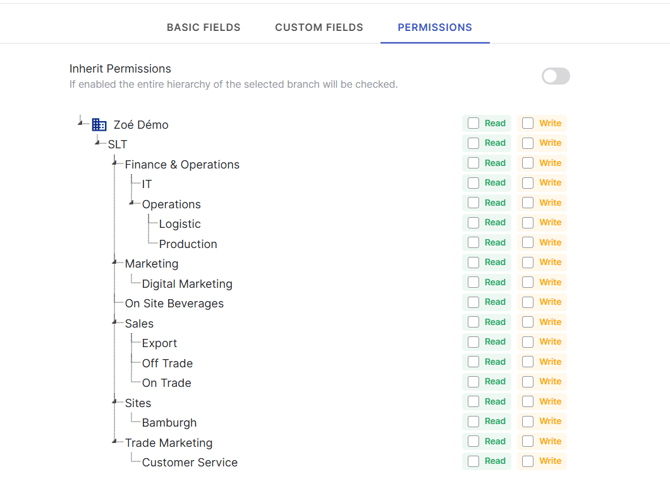Check Read permission for Logistic
This screenshot has height=491, width=670.
[474, 223]
